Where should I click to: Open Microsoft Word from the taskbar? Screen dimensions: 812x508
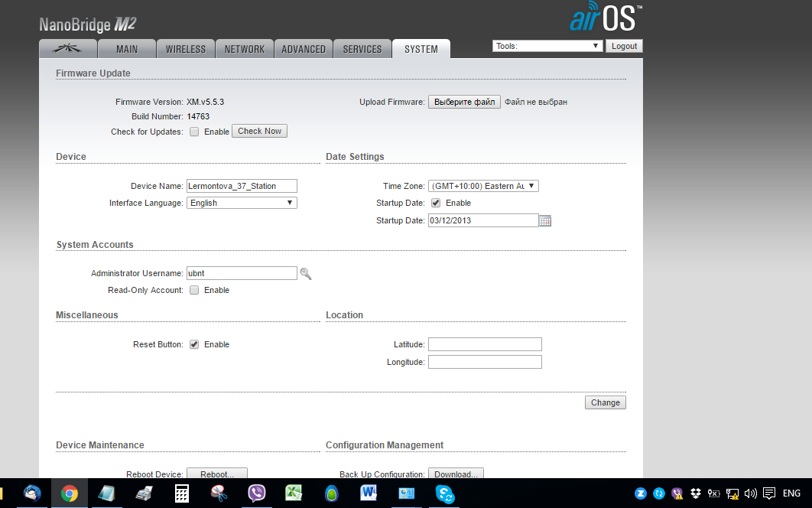369,493
